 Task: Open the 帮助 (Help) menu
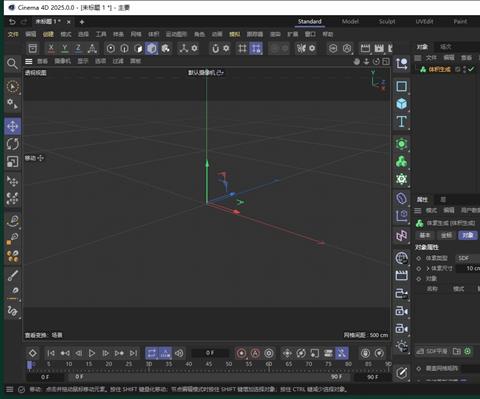coord(328,34)
